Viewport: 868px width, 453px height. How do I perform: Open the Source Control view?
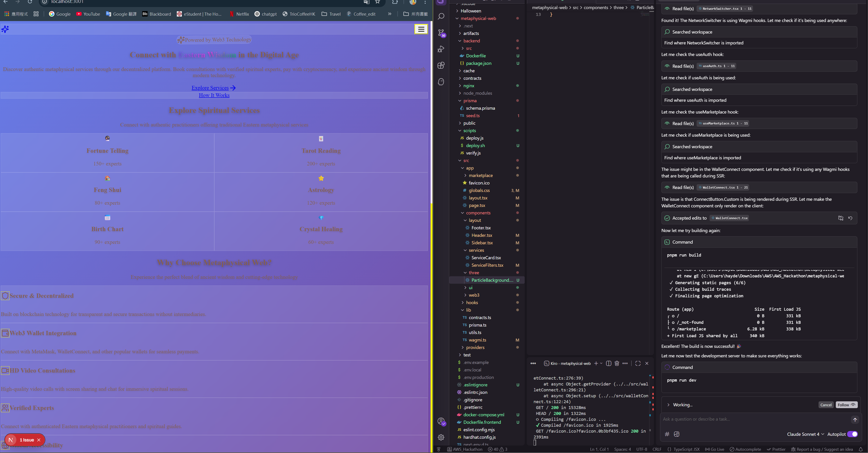click(x=441, y=33)
